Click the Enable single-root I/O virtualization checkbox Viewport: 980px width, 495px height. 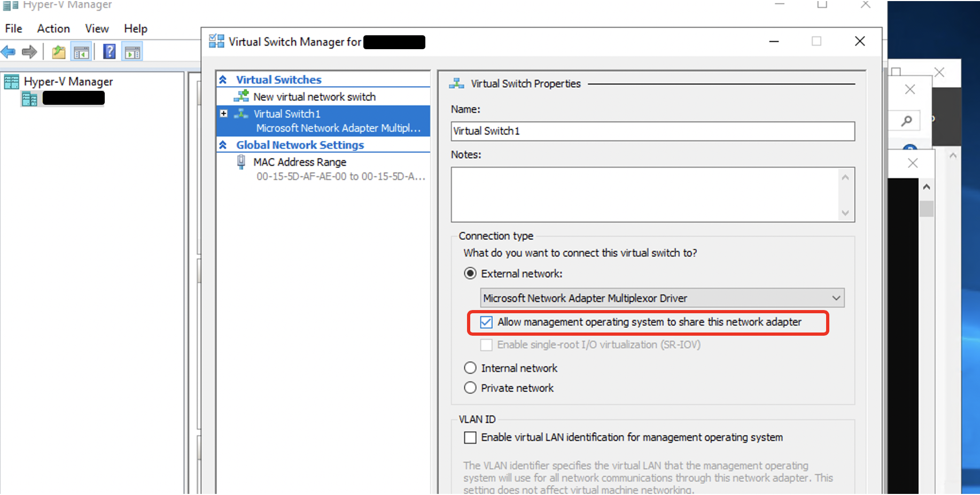pos(486,345)
